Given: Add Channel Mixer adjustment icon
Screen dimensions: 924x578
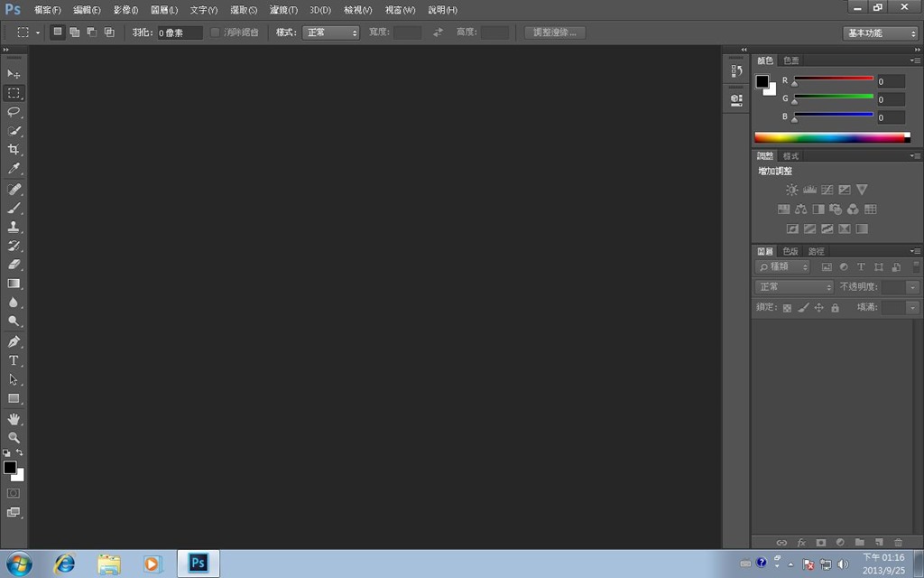Looking at the screenshot, I should click(853, 210).
